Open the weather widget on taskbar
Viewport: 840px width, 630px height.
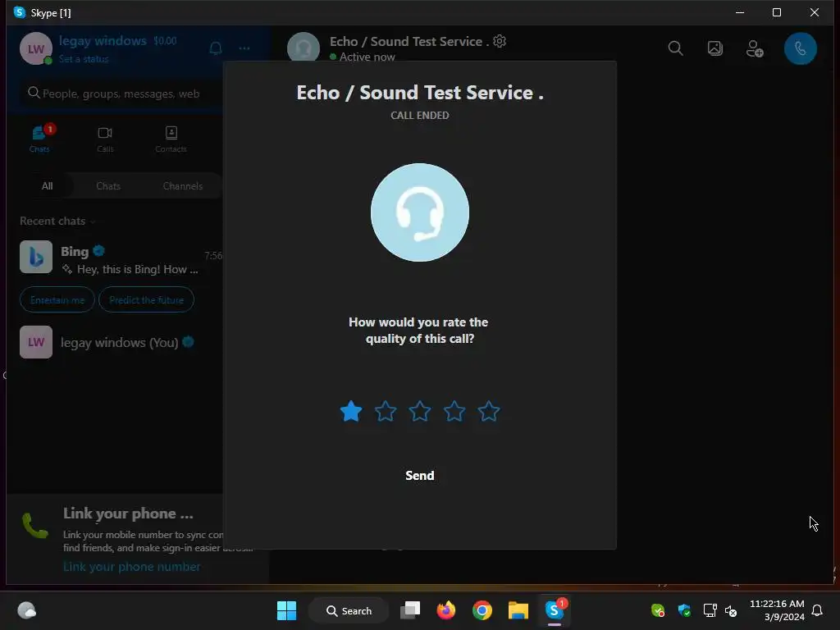coord(27,610)
